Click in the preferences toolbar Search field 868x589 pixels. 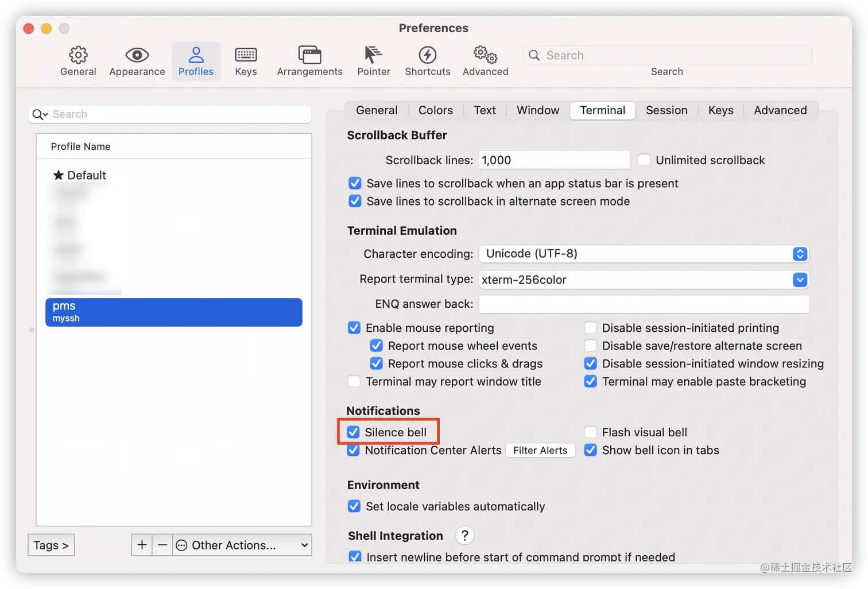667,55
